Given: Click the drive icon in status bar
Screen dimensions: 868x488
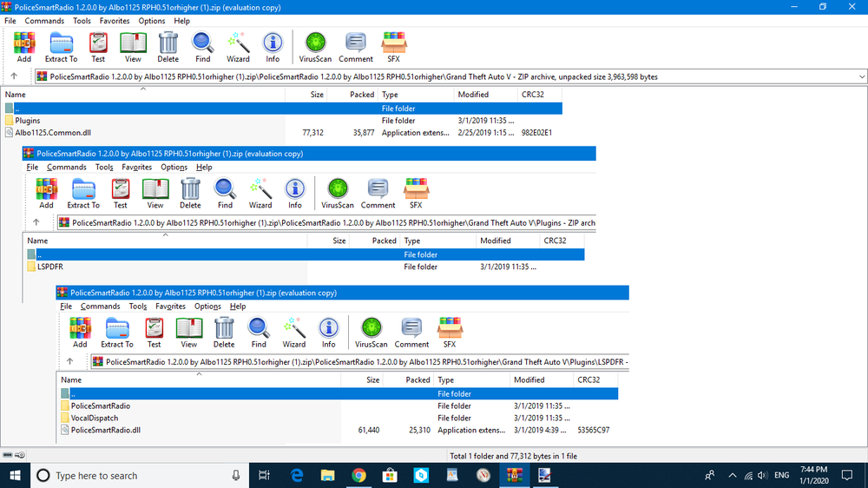Looking at the screenshot, I should (x=8, y=455).
